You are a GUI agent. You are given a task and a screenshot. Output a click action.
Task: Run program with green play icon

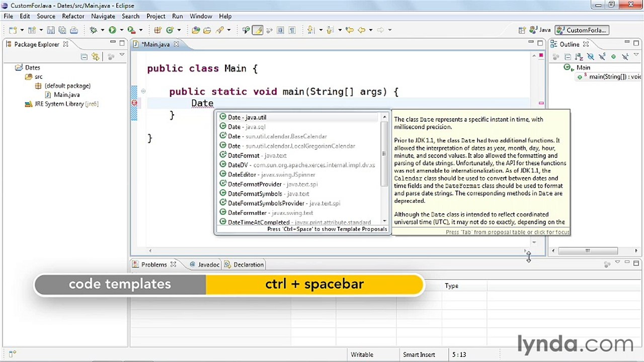(112, 30)
